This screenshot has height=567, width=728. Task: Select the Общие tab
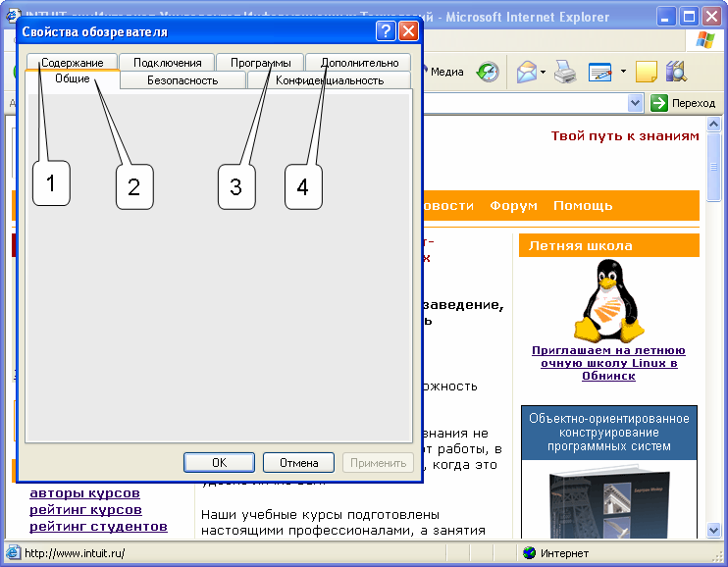point(73,78)
